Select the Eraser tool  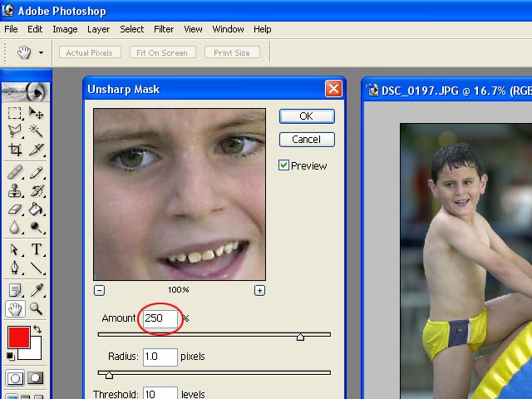(15, 209)
